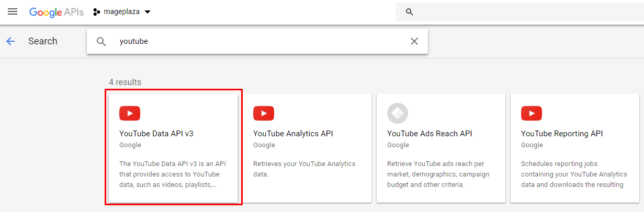
Task: Open the hamburger navigation menu
Action: click(13, 11)
